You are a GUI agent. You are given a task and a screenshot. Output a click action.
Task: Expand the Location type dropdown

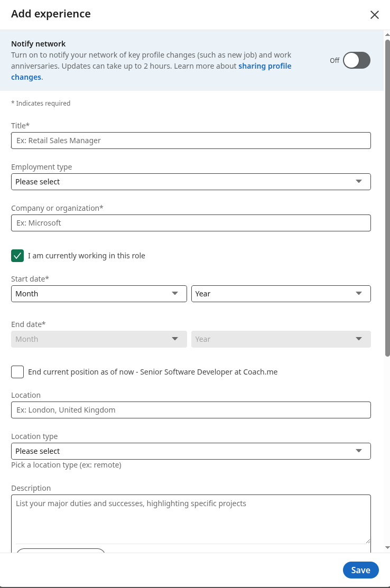pyautogui.click(x=191, y=451)
